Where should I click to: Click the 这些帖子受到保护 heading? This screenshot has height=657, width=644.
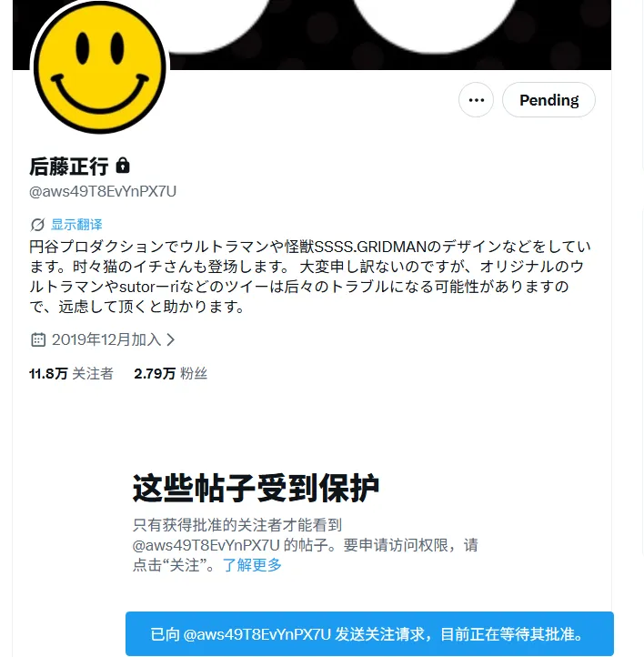256,488
